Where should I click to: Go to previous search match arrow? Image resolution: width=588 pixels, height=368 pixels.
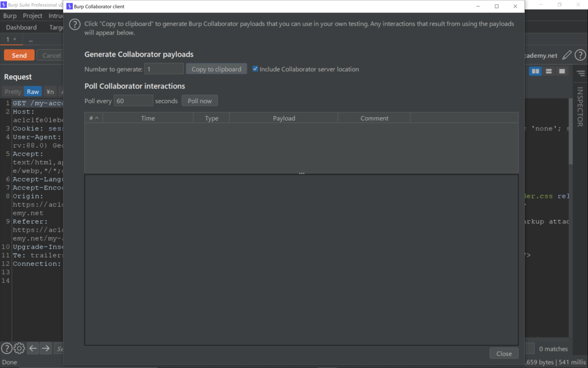pyautogui.click(x=33, y=348)
